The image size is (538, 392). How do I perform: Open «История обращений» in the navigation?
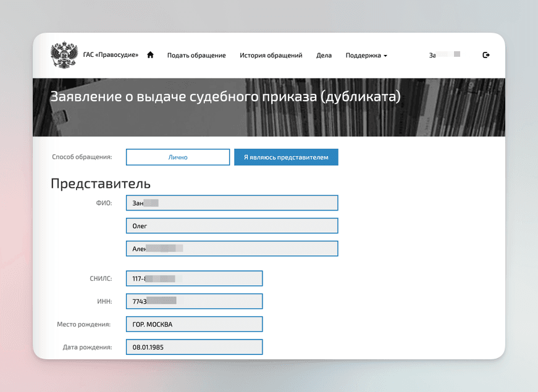271,55
